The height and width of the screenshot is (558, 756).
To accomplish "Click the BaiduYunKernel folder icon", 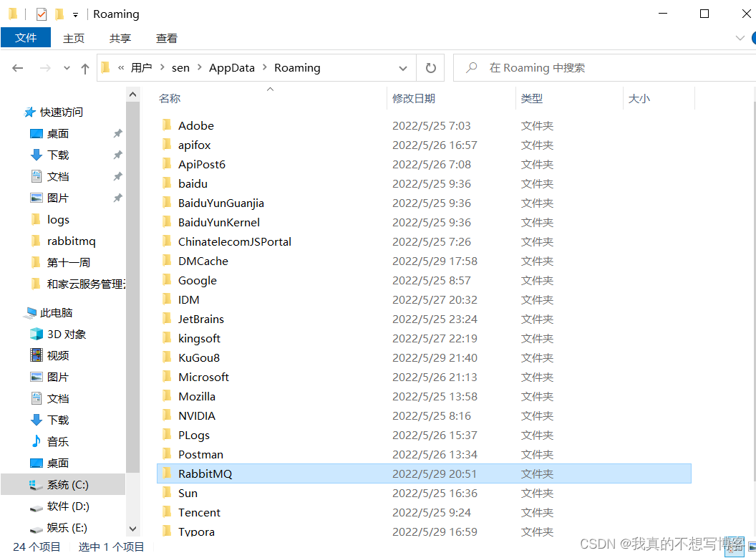I will point(167,221).
